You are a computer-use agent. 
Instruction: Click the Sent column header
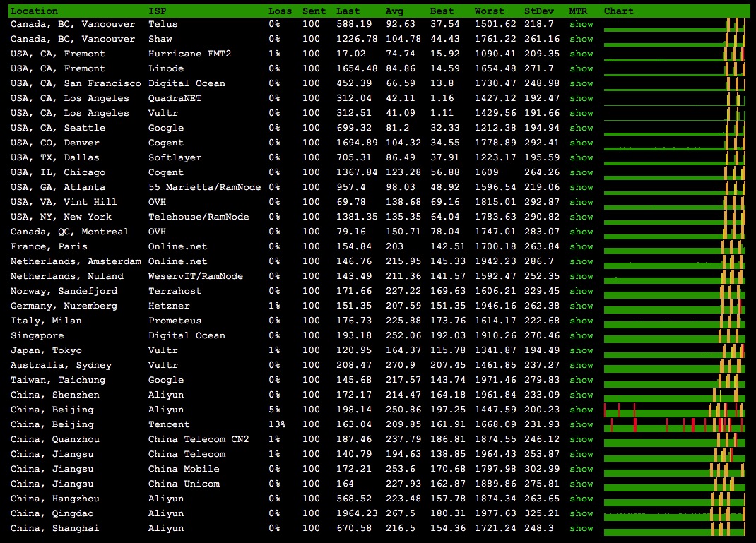tap(314, 11)
